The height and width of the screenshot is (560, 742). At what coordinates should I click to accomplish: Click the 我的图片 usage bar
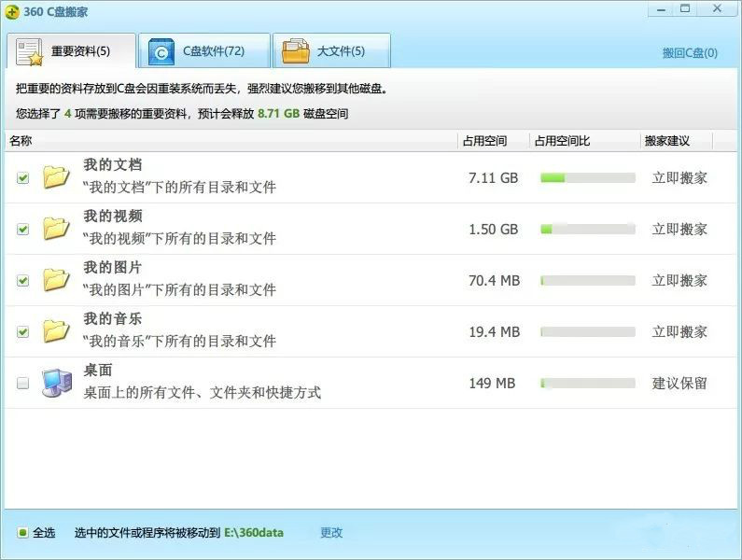[588, 281]
